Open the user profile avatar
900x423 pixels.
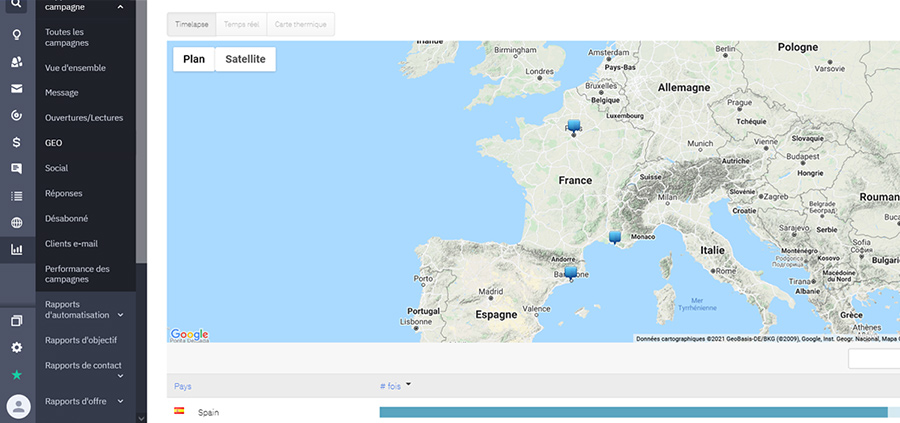coord(18,407)
